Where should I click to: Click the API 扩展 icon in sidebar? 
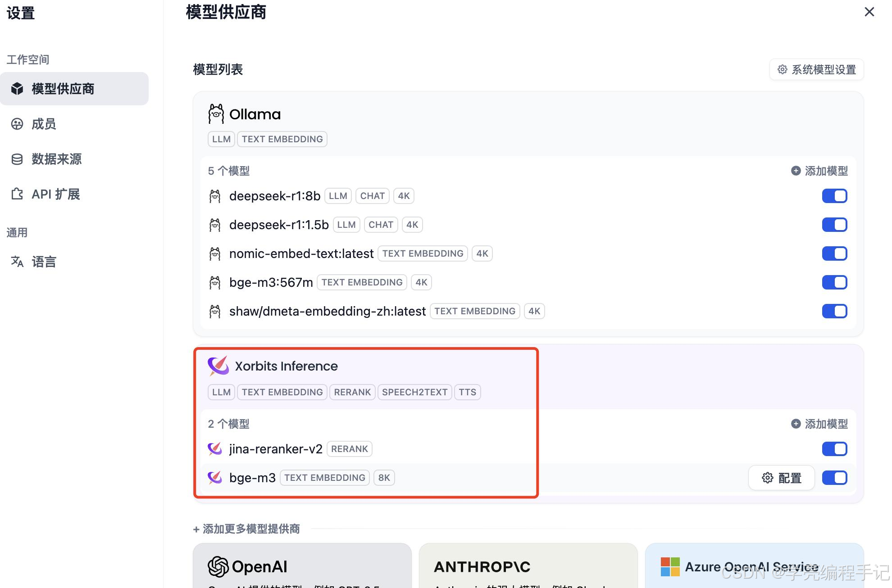tap(17, 194)
